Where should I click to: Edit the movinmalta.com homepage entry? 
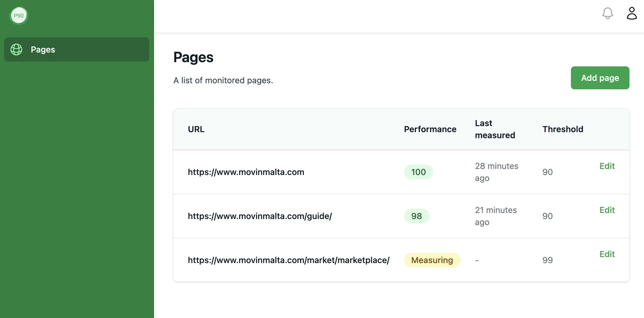(x=607, y=166)
